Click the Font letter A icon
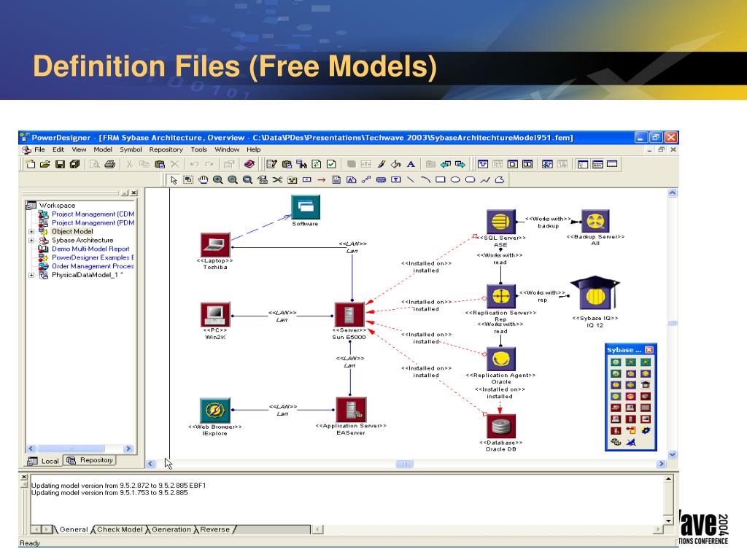This screenshot has height=560, width=747. click(x=411, y=164)
